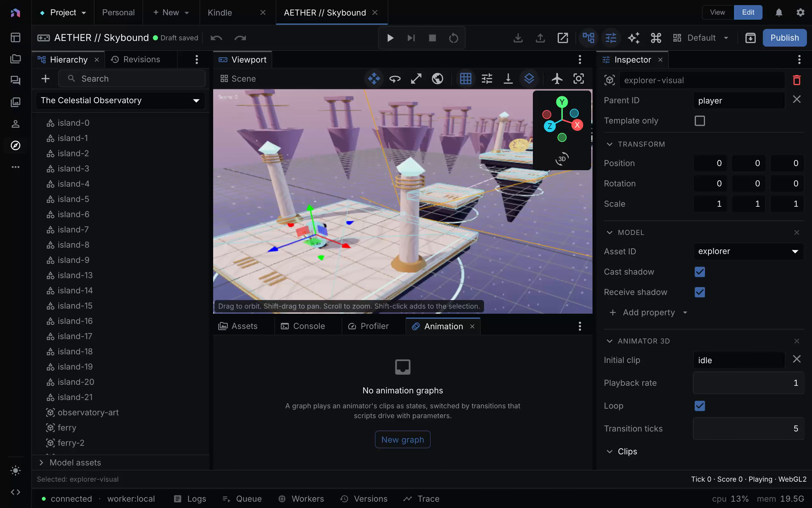Image resolution: width=812 pixels, height=508 pixels.
Task: Enable fly camera airplane icon
Action: click(557, 79)
